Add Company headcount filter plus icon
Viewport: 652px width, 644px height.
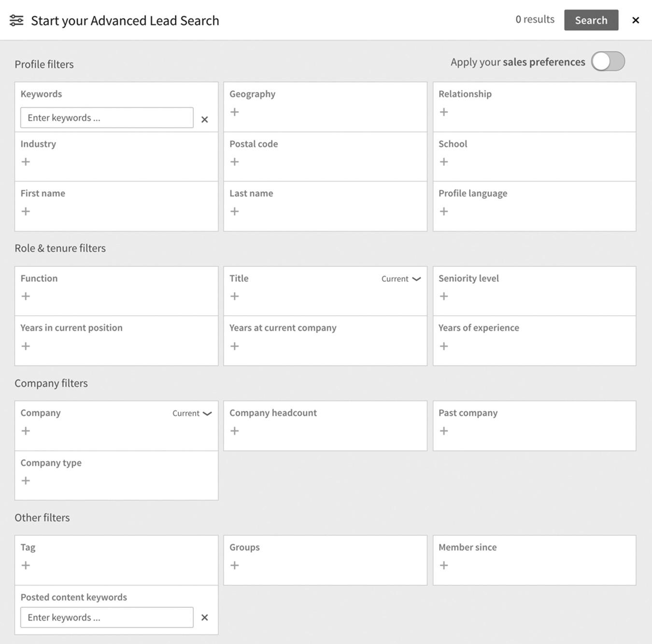pos(235,431)
